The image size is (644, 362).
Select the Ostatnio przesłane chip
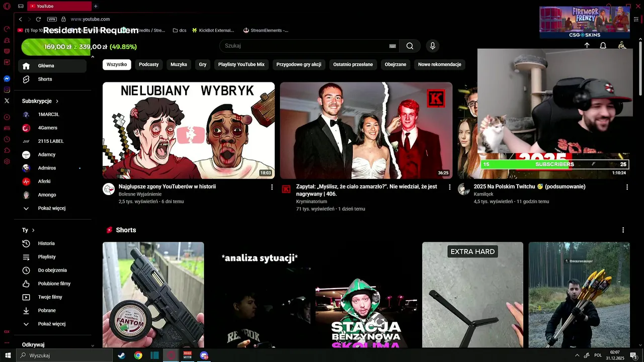click(x=353, y=64)
